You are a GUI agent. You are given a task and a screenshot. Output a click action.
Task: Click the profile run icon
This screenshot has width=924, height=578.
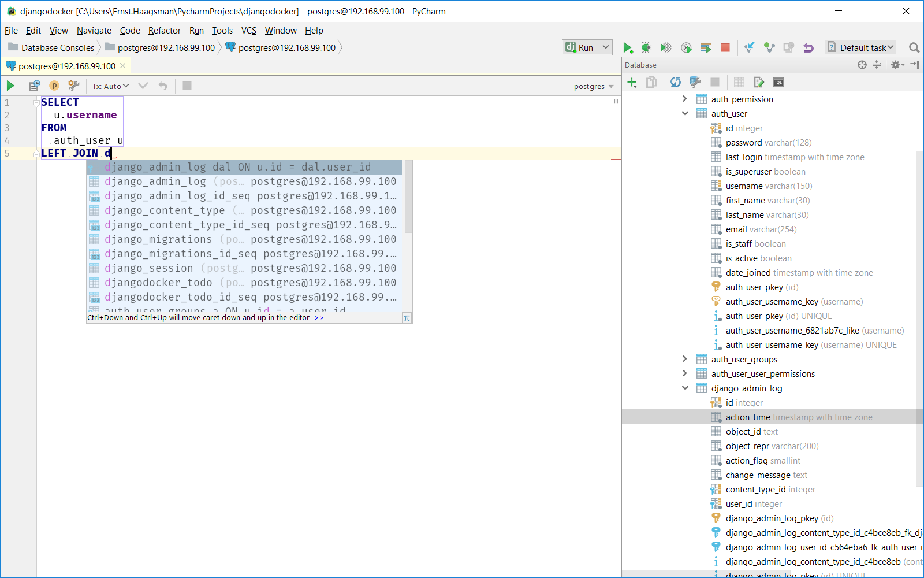(686, 47)
